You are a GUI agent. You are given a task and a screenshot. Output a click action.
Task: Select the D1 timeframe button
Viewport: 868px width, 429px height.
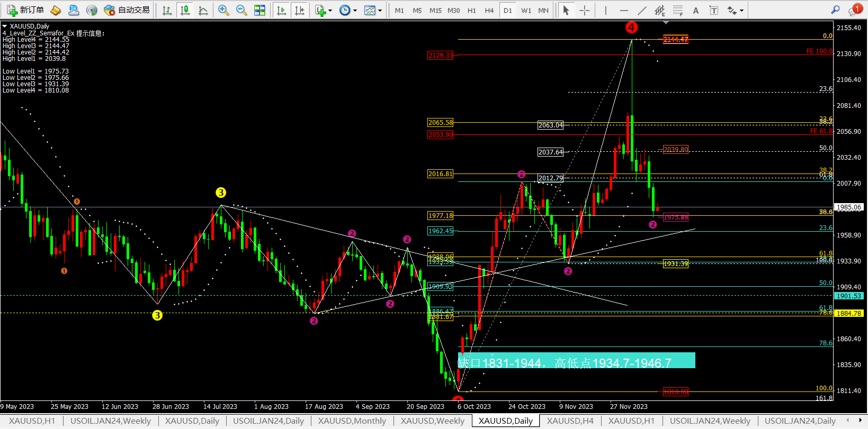(x=508, y=11)
